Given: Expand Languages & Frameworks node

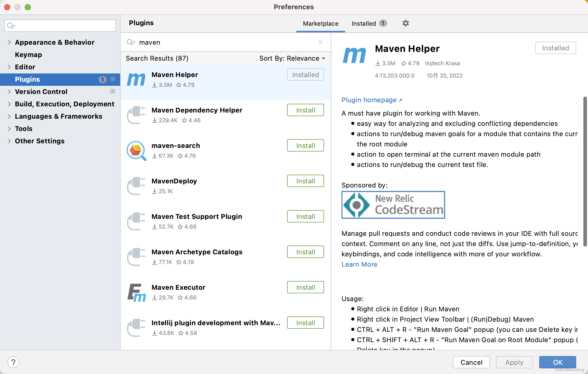Looking at the screenshot, I should pyautogui.click(x=9, y=116).
